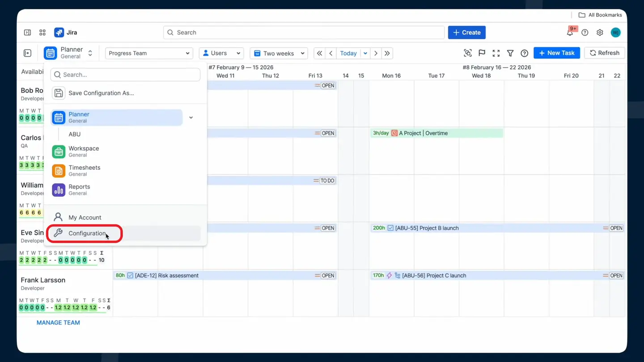This screenshot has width=644, height=362.
Task: Click the TO DO status badge
Action: (327, 181)
